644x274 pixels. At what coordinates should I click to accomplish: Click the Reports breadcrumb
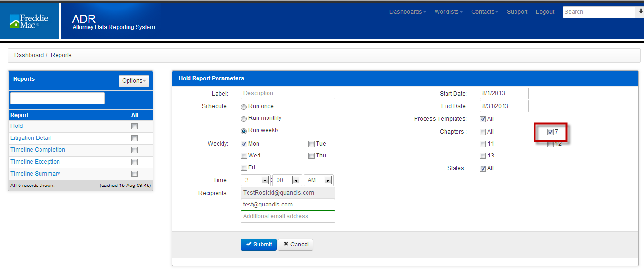[x=61, y=55]
